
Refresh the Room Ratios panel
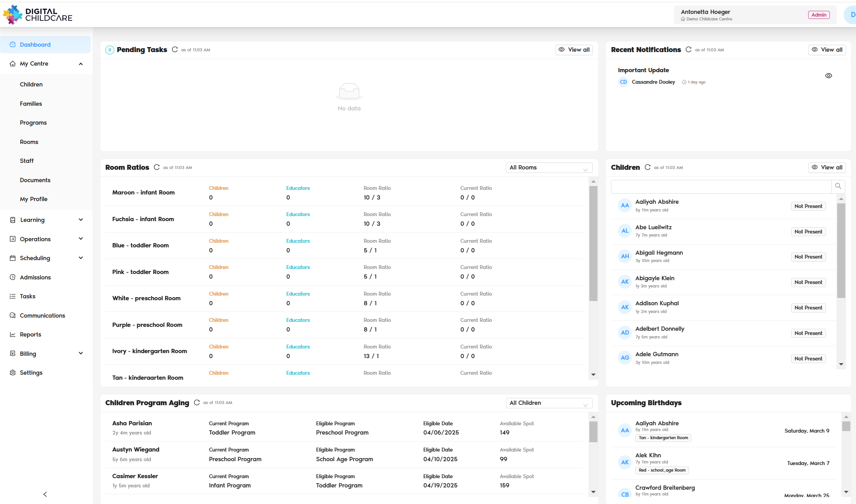tap(157, 167)
